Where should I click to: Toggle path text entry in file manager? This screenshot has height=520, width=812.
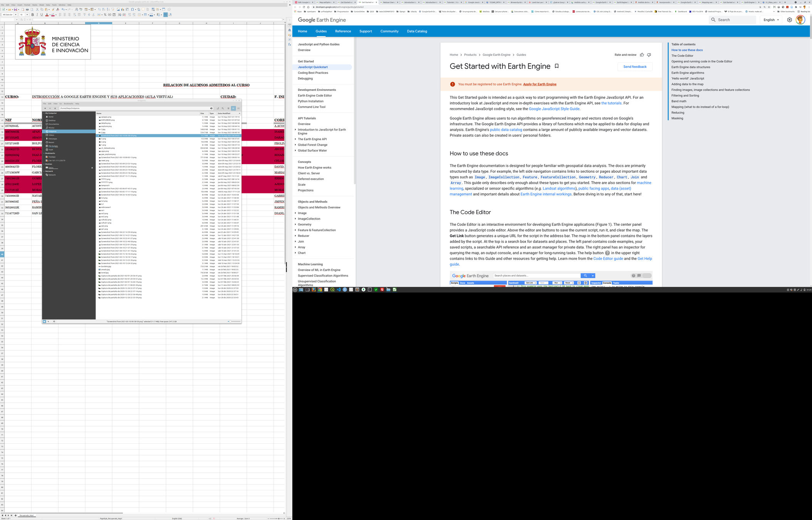click(x=218, y=108)
